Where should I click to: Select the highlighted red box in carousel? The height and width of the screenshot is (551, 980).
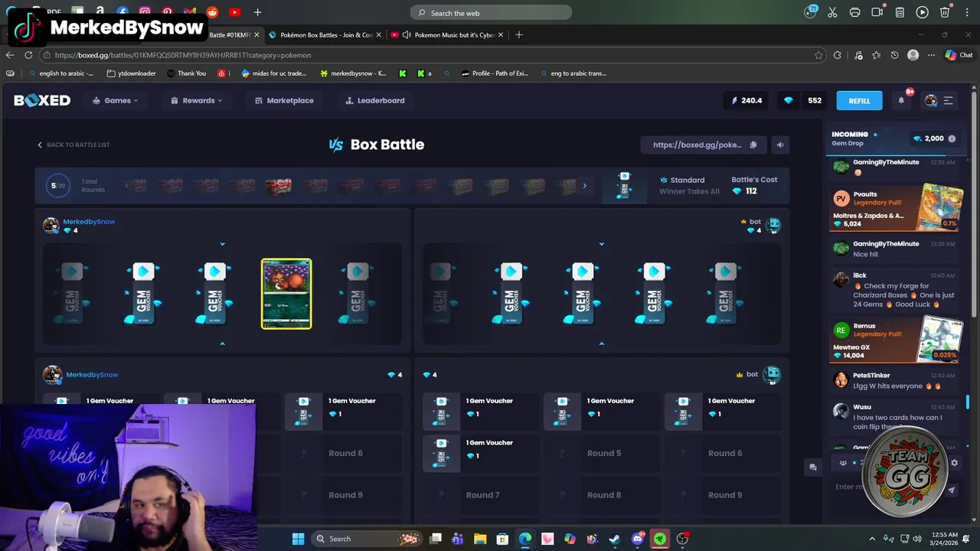coord(278,186)
